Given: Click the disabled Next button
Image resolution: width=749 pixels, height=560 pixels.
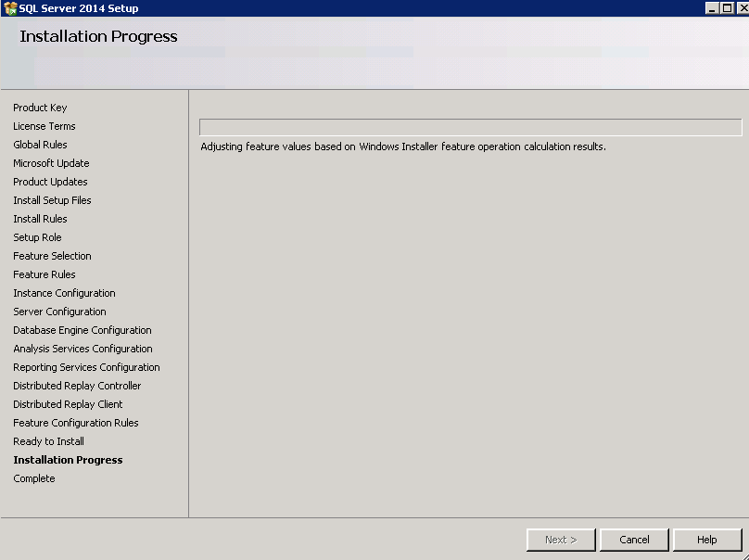Looking at the screenshot, I should (561, 540).
